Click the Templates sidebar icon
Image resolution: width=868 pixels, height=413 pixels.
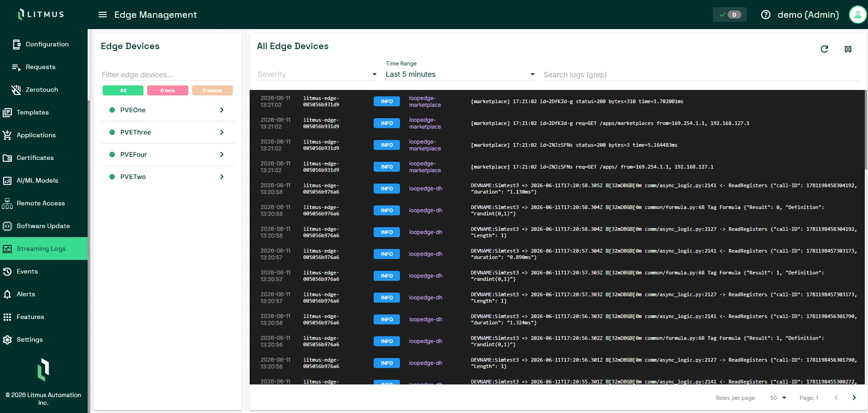[x=7, y=112]
